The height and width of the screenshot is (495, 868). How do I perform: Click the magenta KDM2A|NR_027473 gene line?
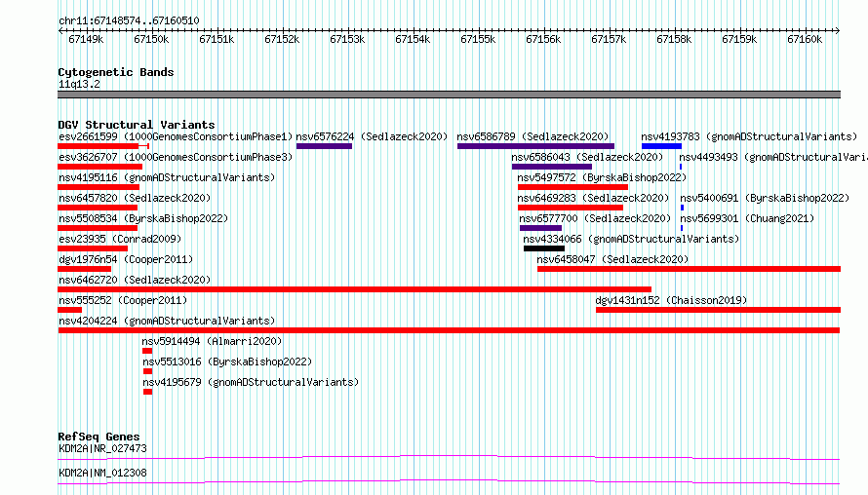(x=449, y=457)
